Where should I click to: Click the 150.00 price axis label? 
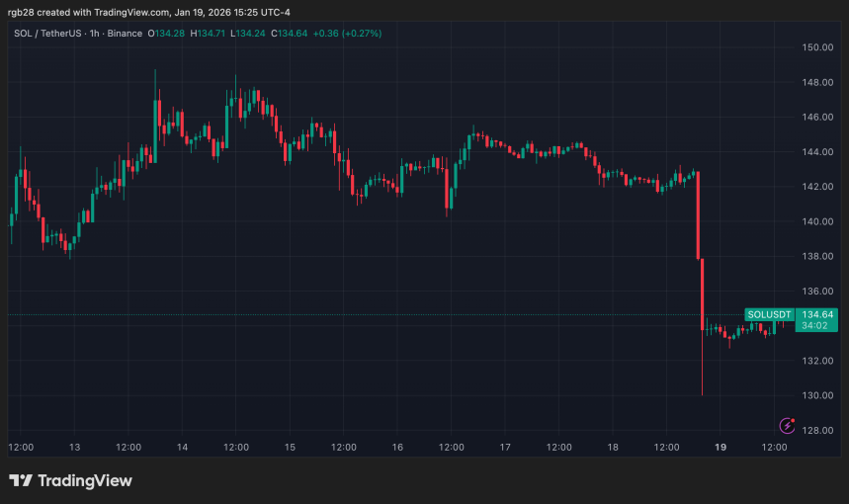coord(816,47)
